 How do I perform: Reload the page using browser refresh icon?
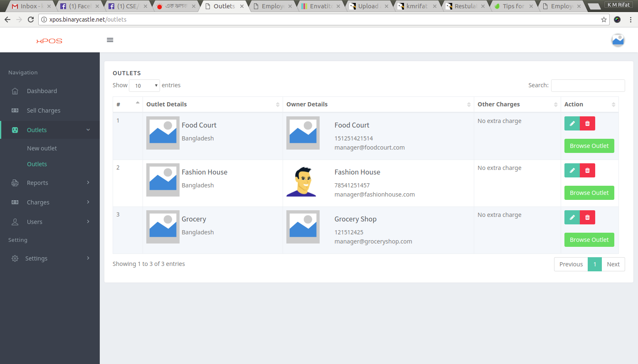pyautogui.click(x=31, y=20)
